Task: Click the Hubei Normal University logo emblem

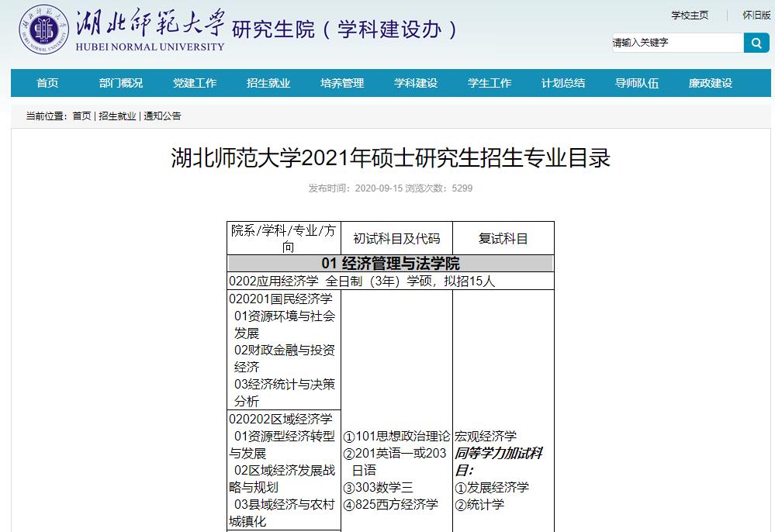Action: click(43, 29)
